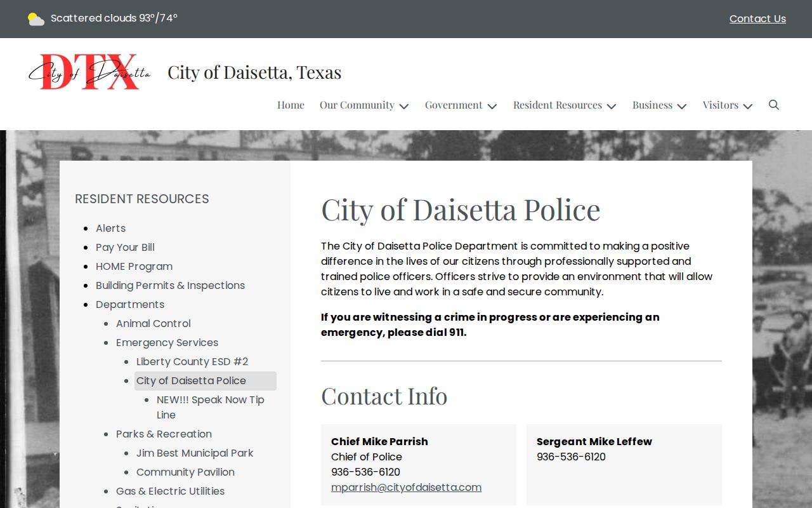This screenshot has height=508, width=812.
Task: Click the Sergeant Mike Leffew name
Action: coord(594,441)
